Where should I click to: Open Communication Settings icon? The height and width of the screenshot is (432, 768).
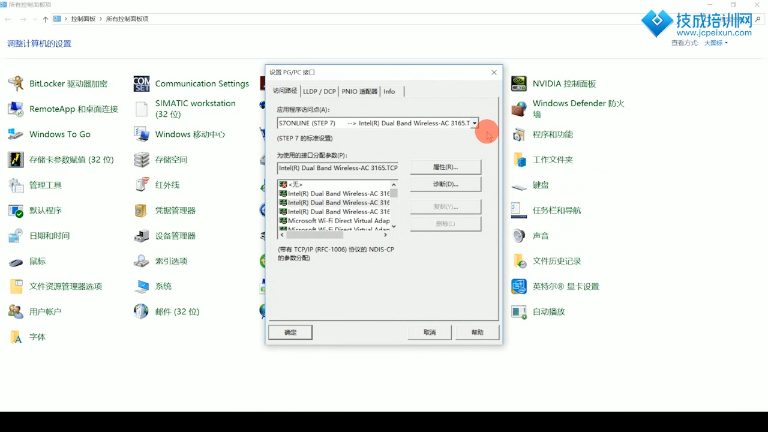pyautogui.click(x=142, y=84)
